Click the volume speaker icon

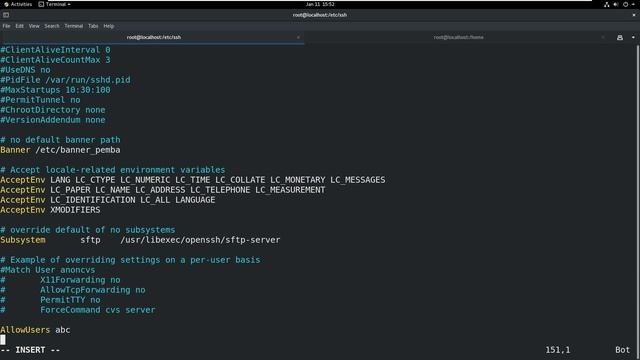pyautogui.click(x=616, y=4)
